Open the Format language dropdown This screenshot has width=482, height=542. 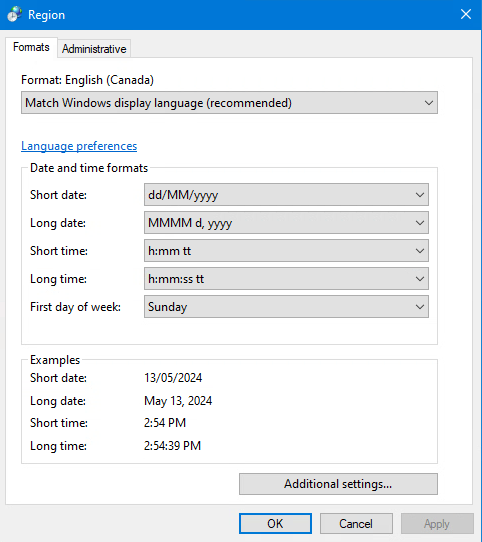click(x=229, y=103)
